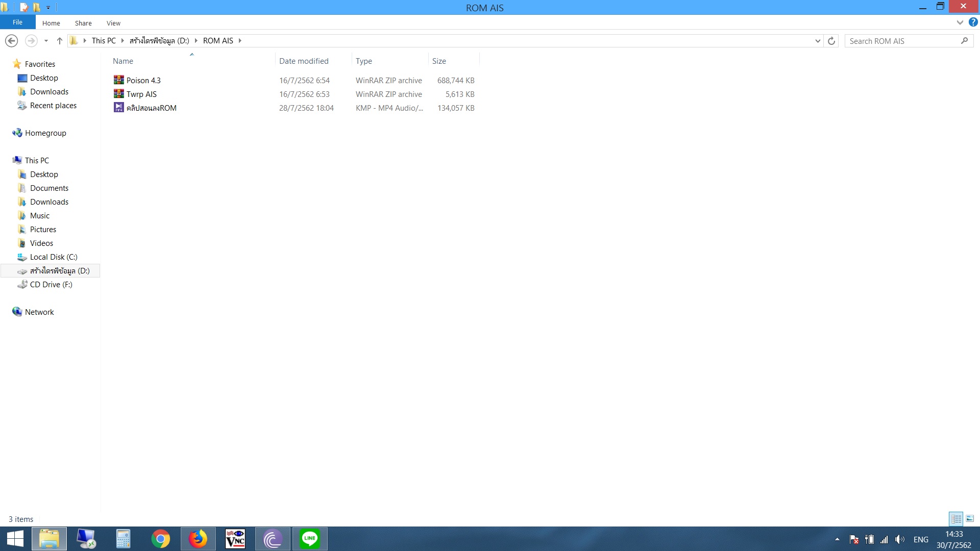Go forward with the Forward arrow button
Screen dimensions: 980x551
point(31,41)
